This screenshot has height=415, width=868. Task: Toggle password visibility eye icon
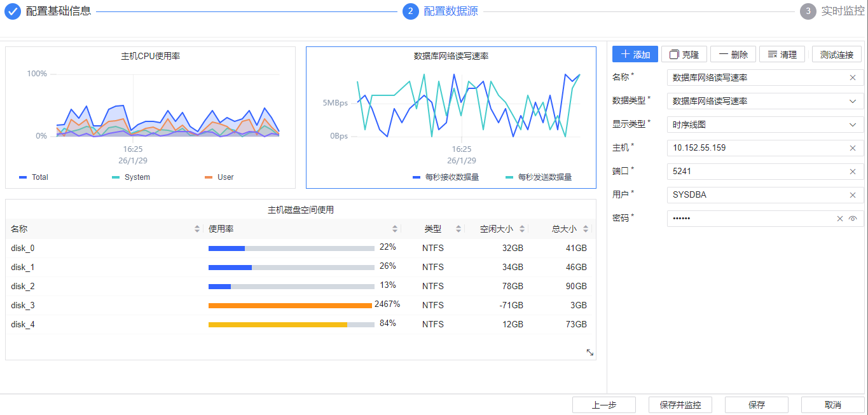(x=853, y=219)
